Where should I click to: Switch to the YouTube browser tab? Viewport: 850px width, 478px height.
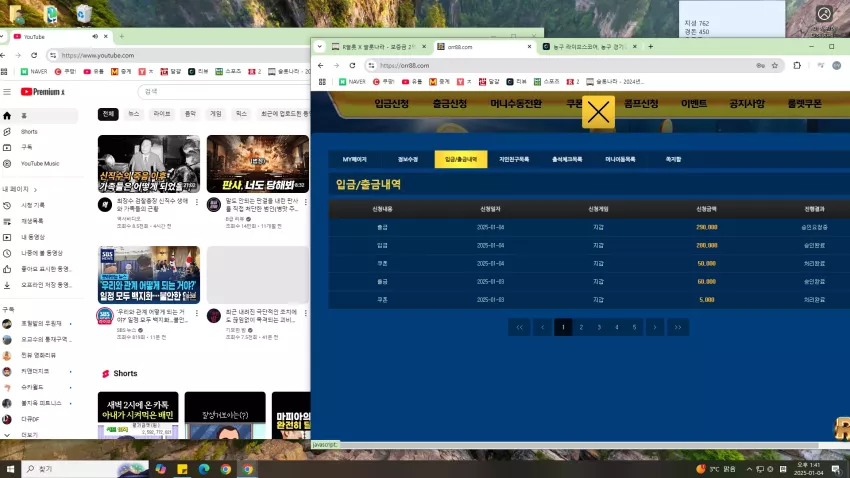[x=60, y=36]
